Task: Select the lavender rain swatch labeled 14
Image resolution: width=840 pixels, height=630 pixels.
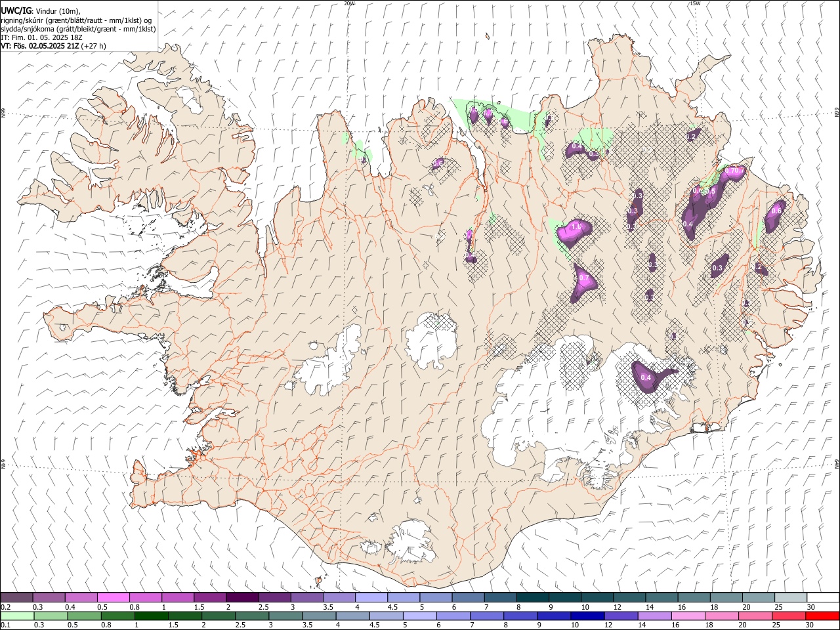Action: [x=654, y=616]
